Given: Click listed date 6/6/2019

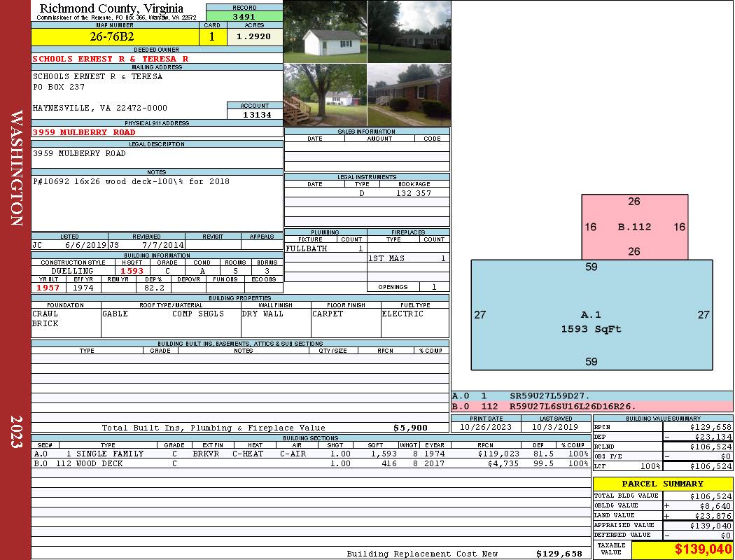Looking at the screenshot, I should coord(85,244).
